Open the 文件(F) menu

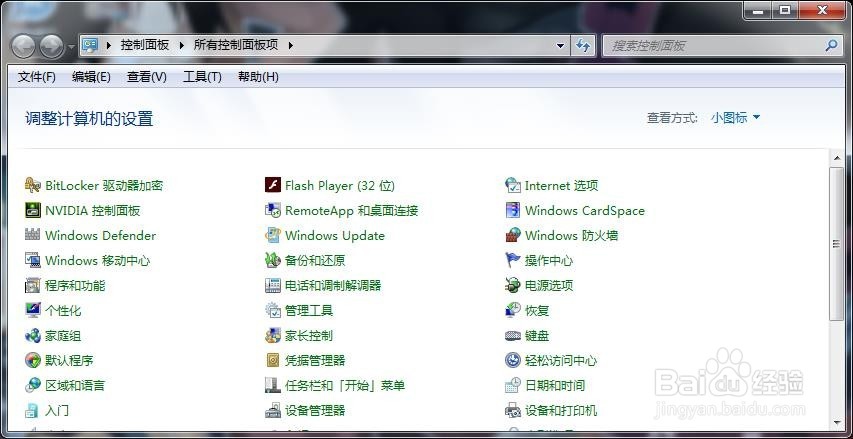tap(37, 77)
